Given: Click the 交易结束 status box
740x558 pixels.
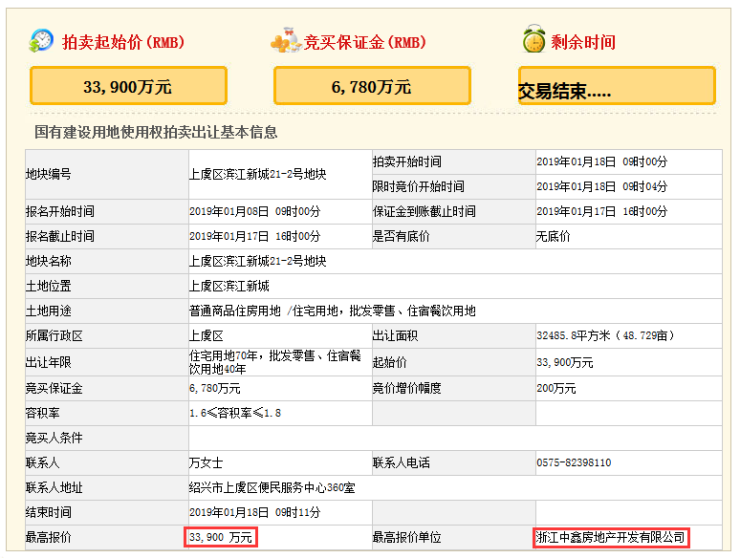Looking at the screenshot, I should pyautogui.click(x=616, y=87).
